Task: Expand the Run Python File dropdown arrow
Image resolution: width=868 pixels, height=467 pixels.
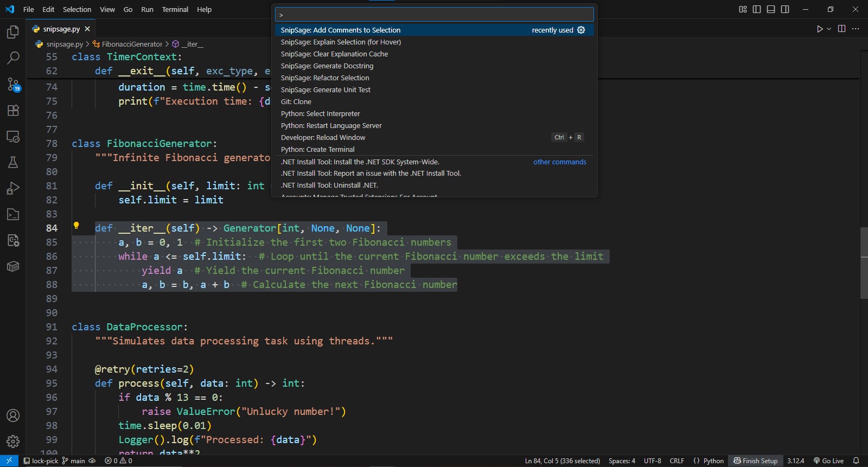Action: pos(829,29)
